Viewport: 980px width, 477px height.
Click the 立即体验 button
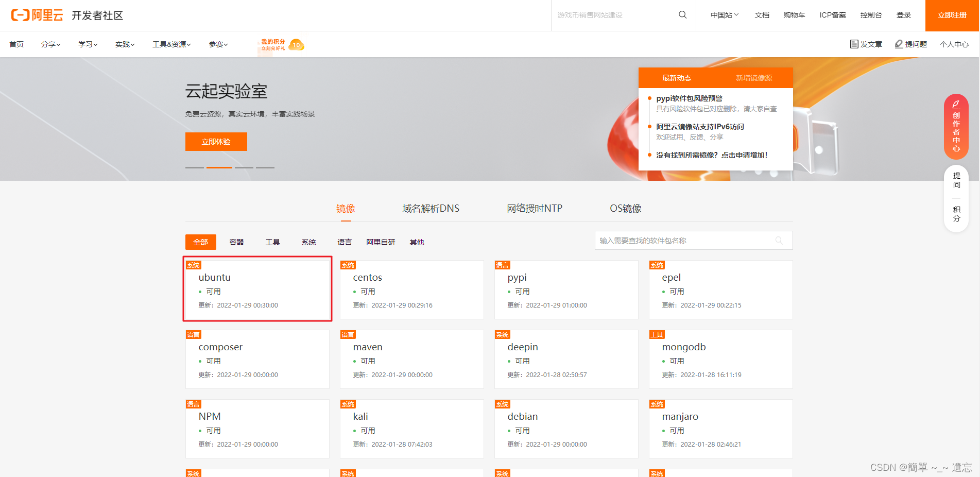(x=216, y=142)
